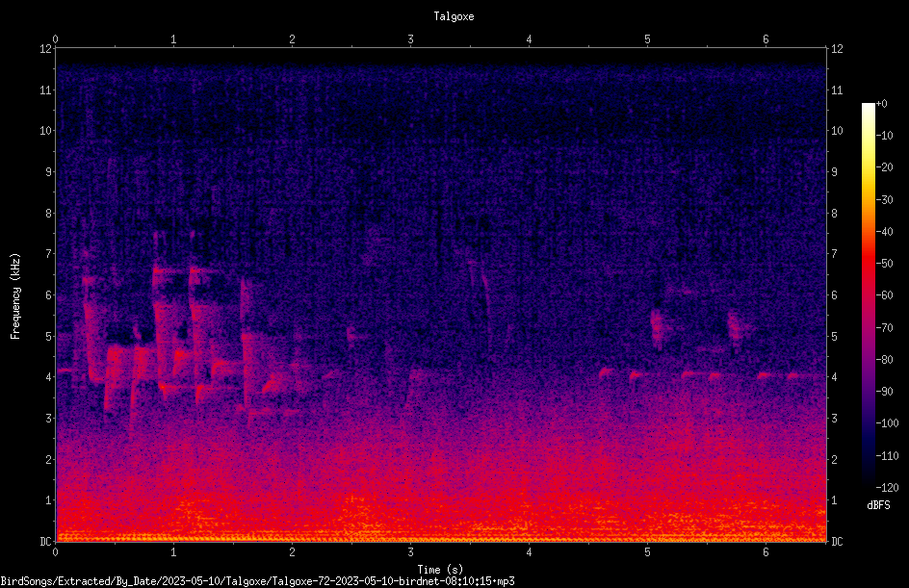Screen dimensions: 909x588
Task: Click the white top of the dBFS color bar
Action: click(x=868, y=108)
